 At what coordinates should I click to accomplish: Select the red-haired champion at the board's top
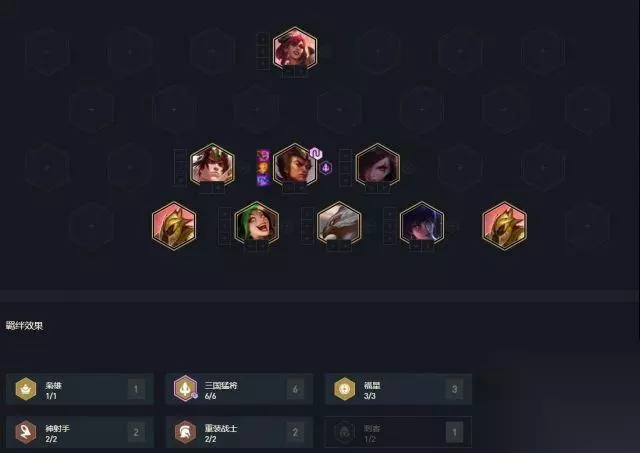point(295,48)
